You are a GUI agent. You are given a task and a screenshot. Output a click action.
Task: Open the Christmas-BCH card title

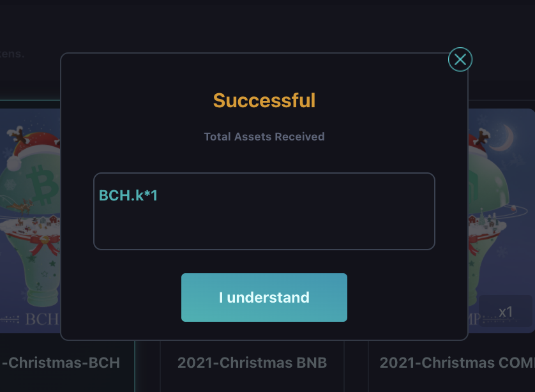click(x=61, y=363)
